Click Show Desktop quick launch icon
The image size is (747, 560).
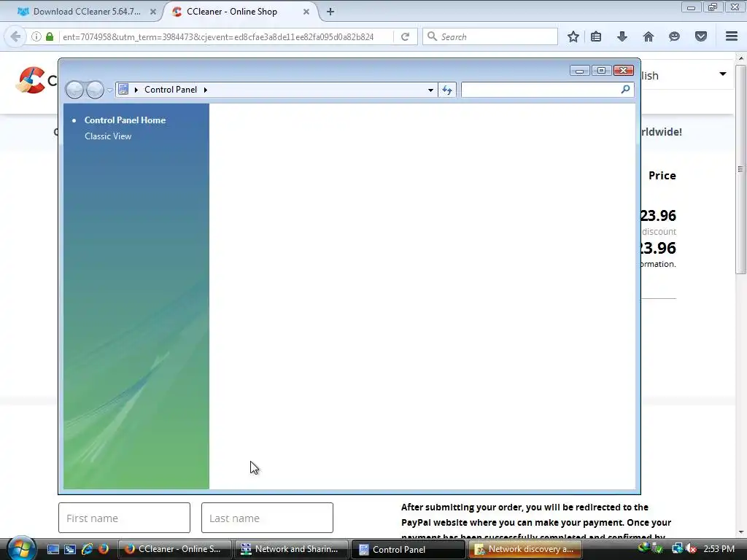[x=53, y=549]
